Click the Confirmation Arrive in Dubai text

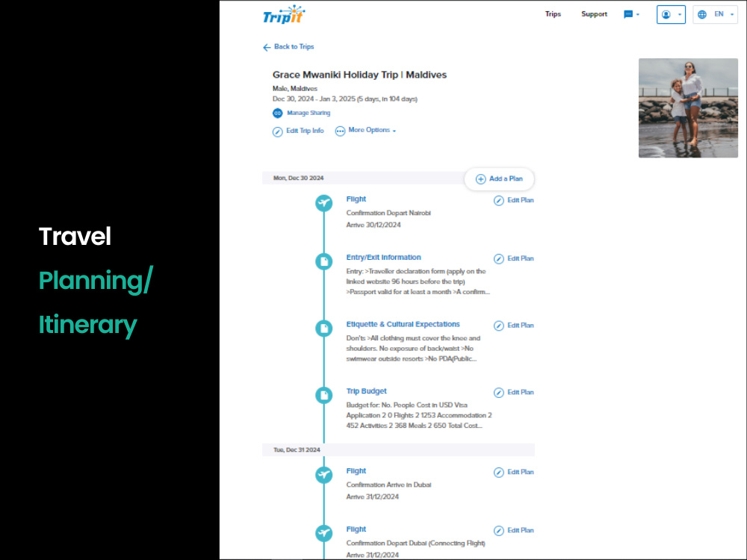point(388,485)
